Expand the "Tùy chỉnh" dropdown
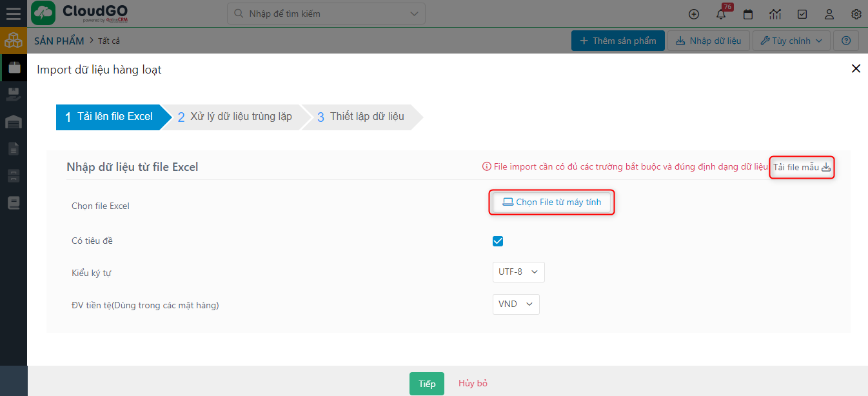This screenshot has height=396, width=868. pos(791,41)
